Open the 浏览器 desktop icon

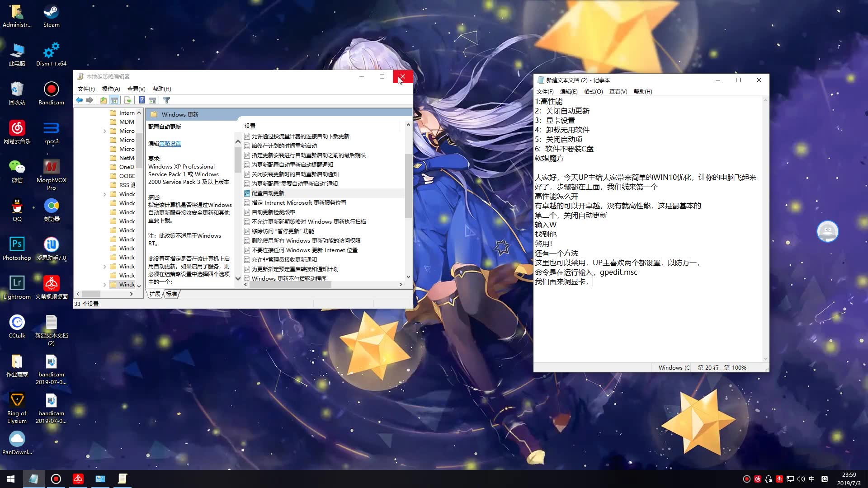[x=51, y=211]
